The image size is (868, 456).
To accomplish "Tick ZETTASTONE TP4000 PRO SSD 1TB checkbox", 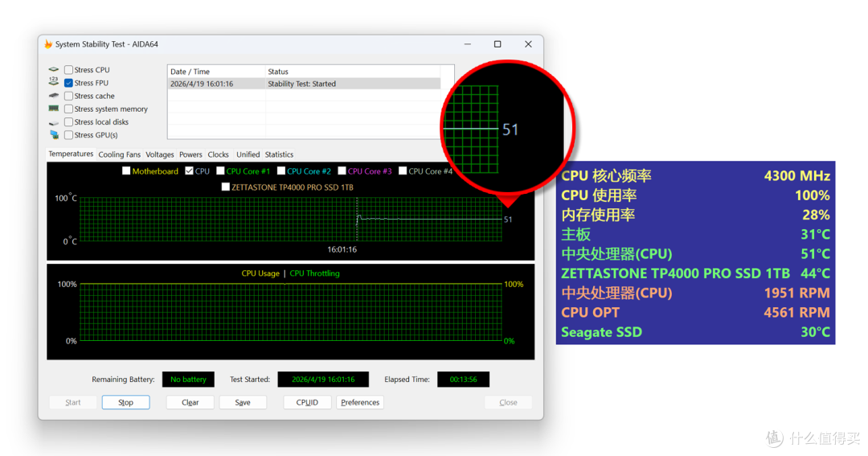I will tap(225, 187).
